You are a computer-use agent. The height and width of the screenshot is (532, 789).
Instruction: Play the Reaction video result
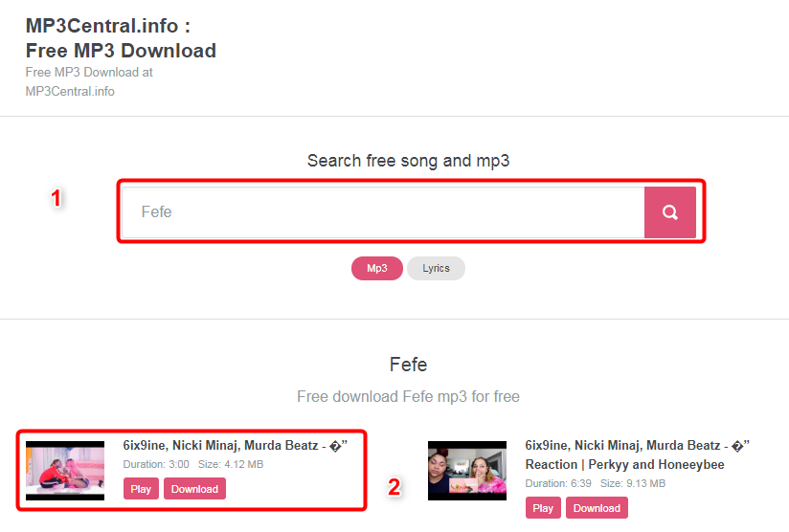543,508
